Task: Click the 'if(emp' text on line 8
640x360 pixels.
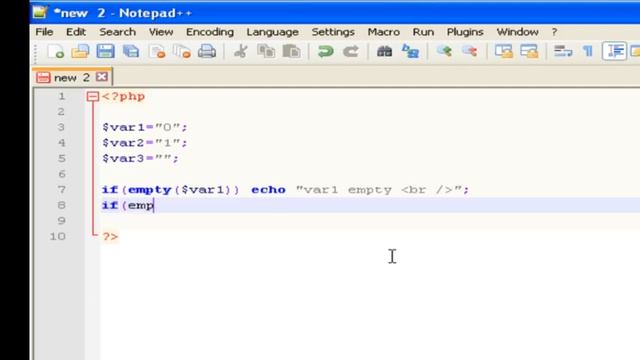Action: point(128,205)
